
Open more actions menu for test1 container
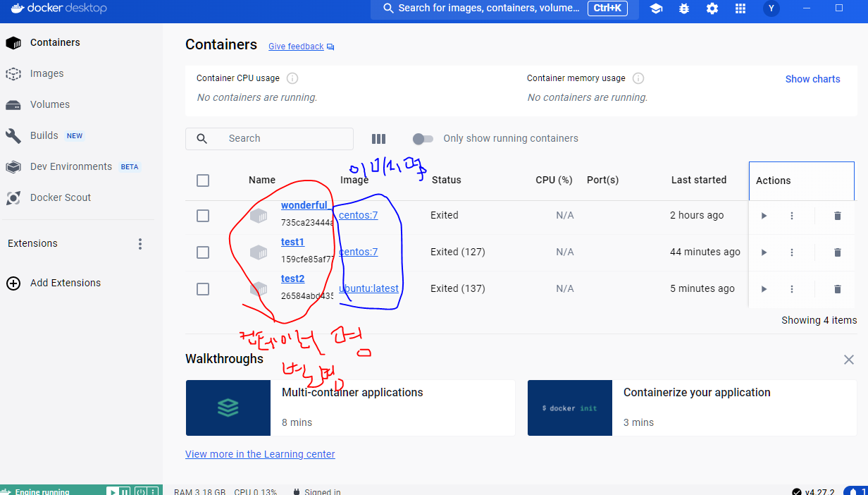tap(792, 252)
